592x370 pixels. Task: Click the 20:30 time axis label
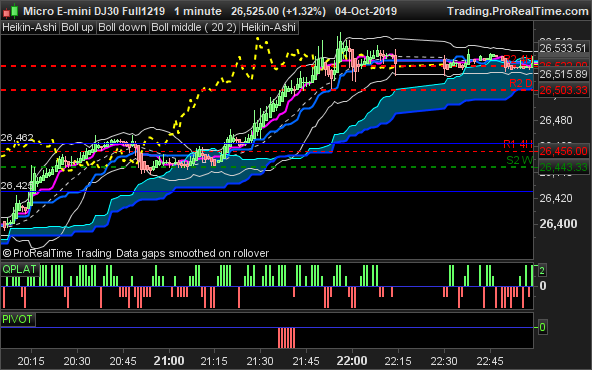(77, 361)
